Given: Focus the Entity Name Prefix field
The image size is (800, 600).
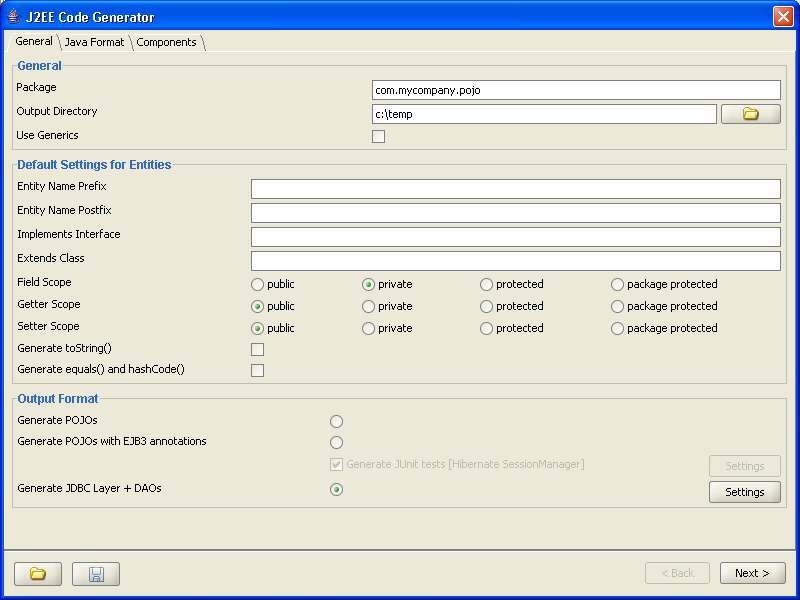Looking at the screenshot, I should pyautogui.click(x=516, y=189).
